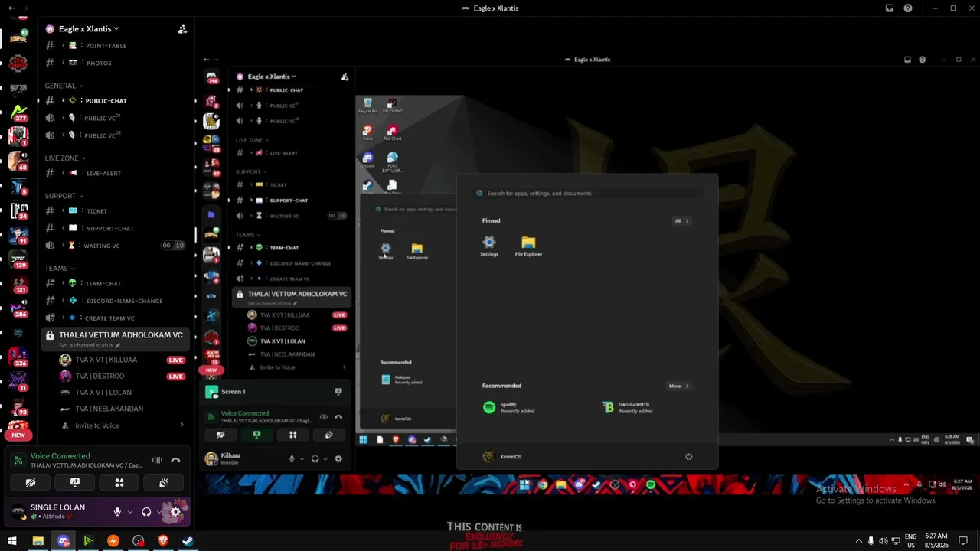
Task: Open the Discord inbox icon in the title bar
Action: [x=890, y=8]
